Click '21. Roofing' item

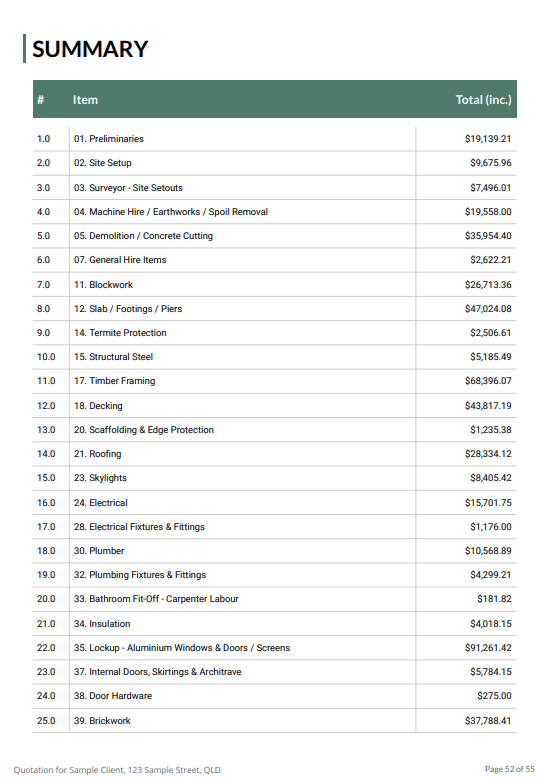tap(98, 454)
